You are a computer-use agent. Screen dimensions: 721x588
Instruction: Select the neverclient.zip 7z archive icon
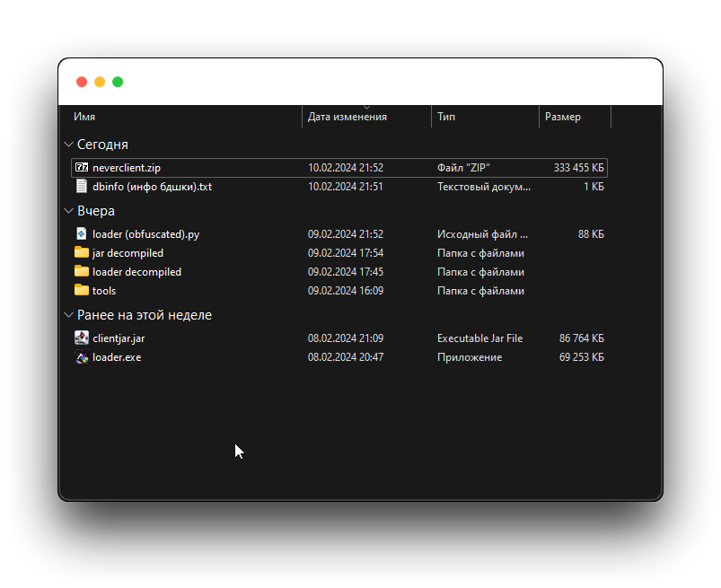pos(82,167)
